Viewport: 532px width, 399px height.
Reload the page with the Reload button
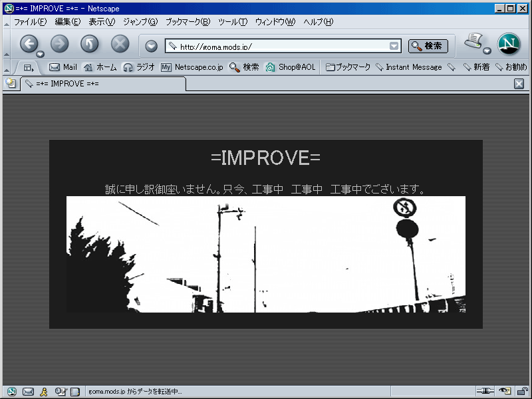click(x=90, y=44)
